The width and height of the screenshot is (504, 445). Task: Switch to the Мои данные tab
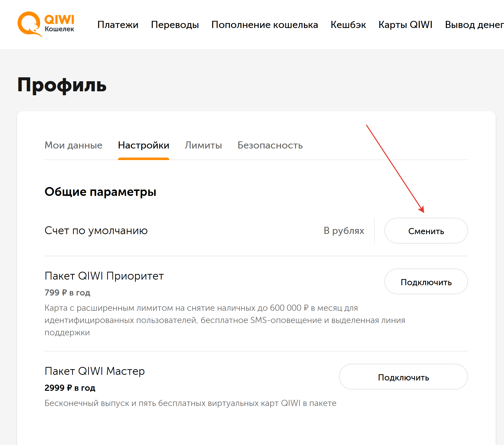click(73, 145)
